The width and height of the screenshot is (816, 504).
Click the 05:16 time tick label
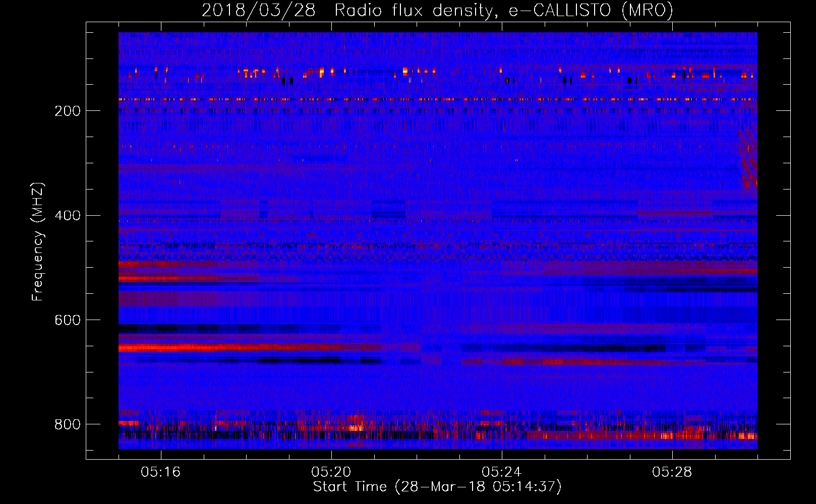pos(160,472)
